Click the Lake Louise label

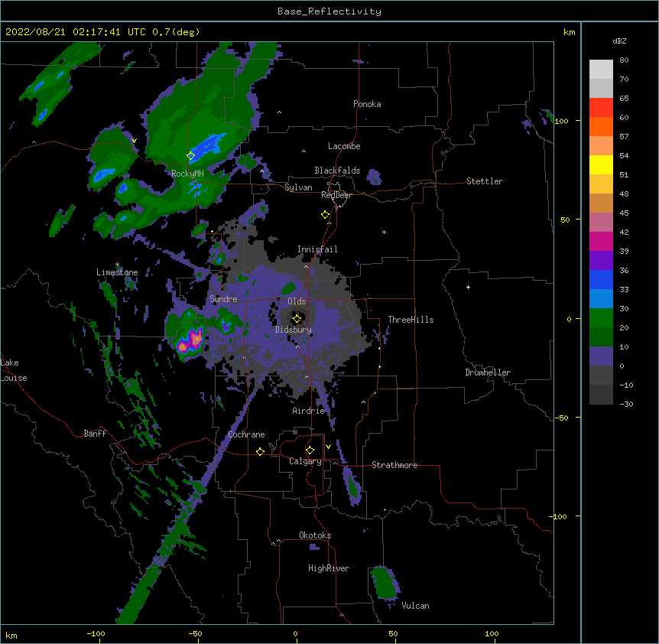point(14,370)
